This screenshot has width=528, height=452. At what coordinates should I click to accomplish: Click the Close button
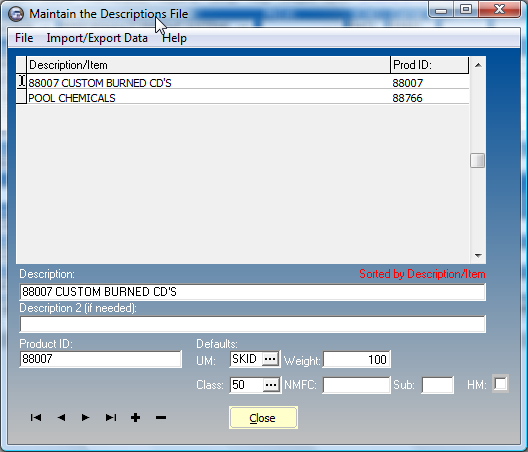point(263,418)
